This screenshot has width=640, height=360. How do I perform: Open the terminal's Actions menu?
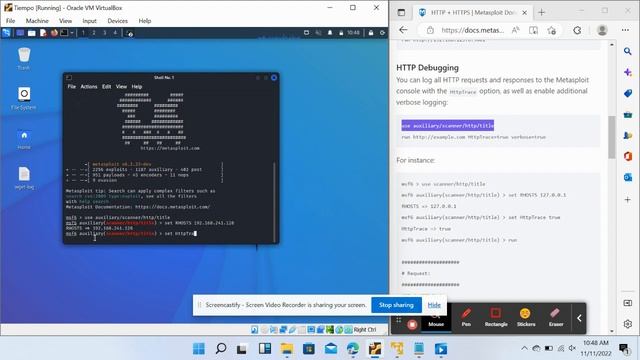pos(89,87)
